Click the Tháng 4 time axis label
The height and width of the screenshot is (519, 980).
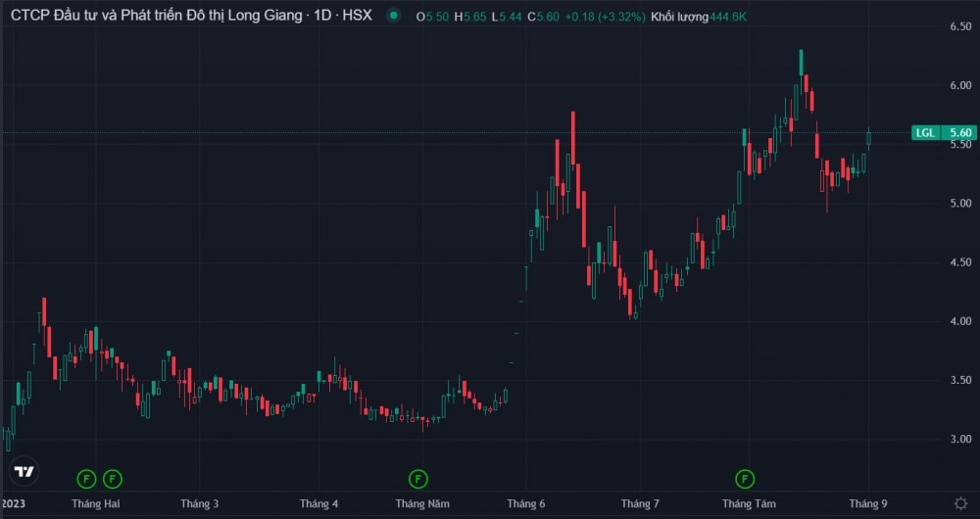pos(318,503)
